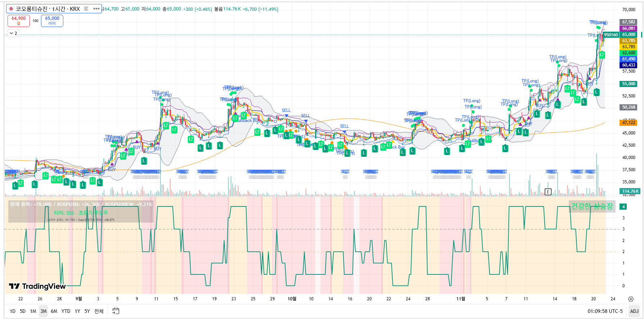Choose the 전체 time range
The image size is (644, 319).
99,311
